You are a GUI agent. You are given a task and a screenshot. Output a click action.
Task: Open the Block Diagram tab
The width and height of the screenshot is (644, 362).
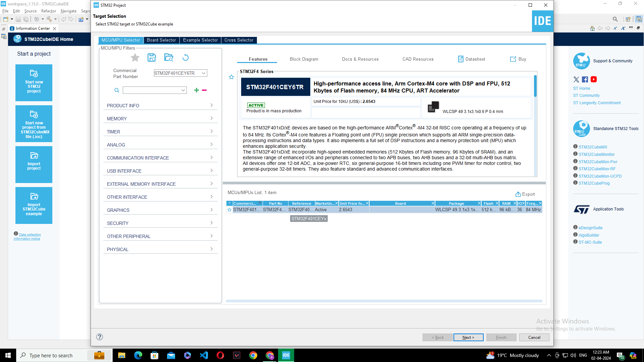click(304, 59)
